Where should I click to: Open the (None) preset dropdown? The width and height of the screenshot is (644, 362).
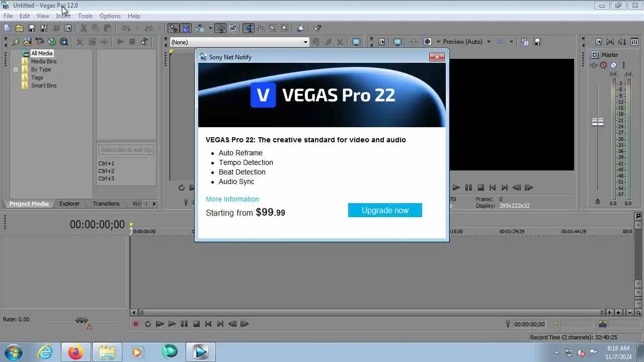[x=239, y=42]
